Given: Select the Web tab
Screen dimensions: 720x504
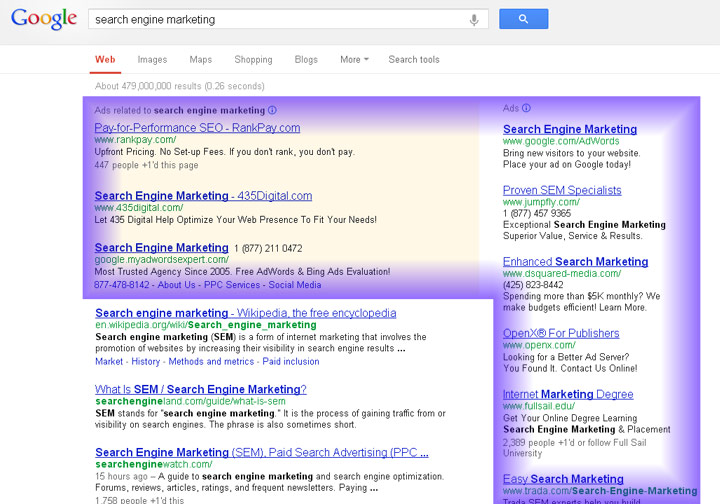Looking at the screenshot, I should pyautogui.click(x=105, y=60).
